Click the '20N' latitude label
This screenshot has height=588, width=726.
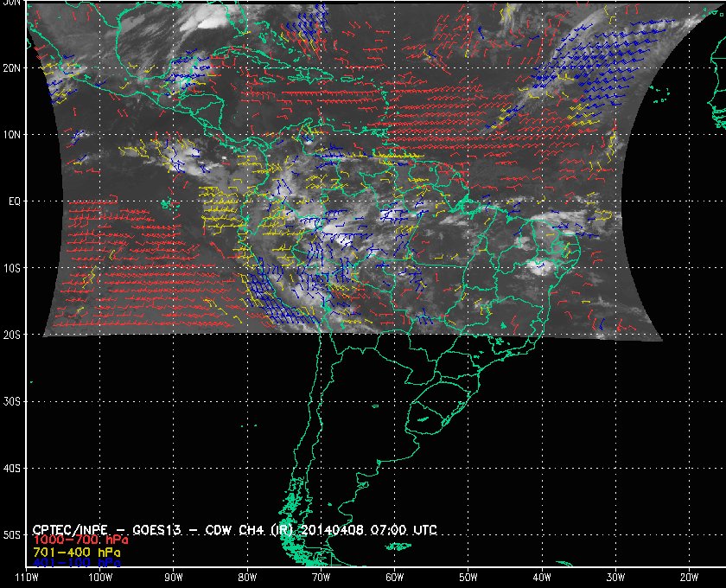[11, 68]
